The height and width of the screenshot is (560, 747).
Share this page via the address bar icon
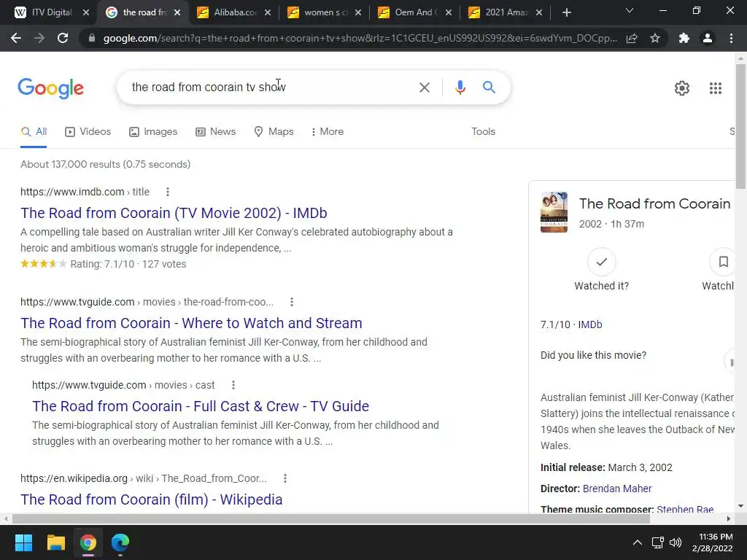[x=632, y=38]
